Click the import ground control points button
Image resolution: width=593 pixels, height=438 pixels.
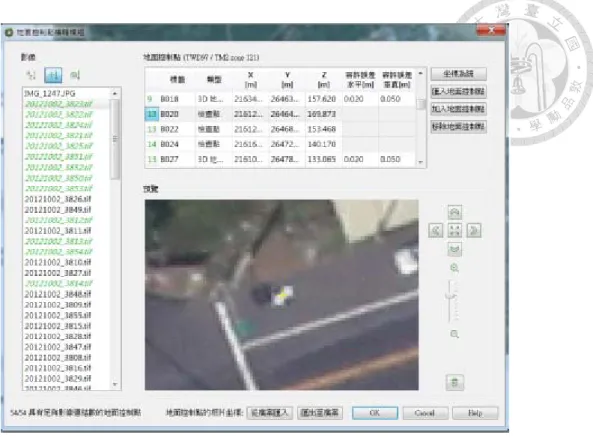(x=458, y=91)
